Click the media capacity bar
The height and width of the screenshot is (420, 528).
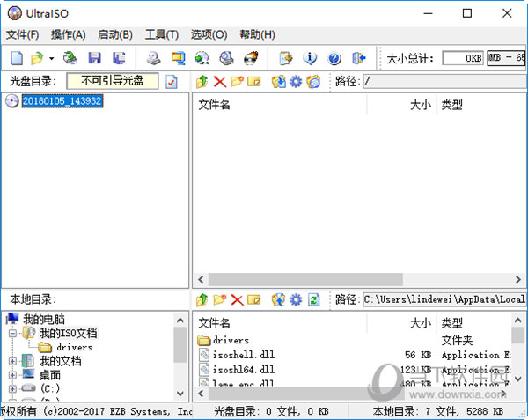(506, 58)
